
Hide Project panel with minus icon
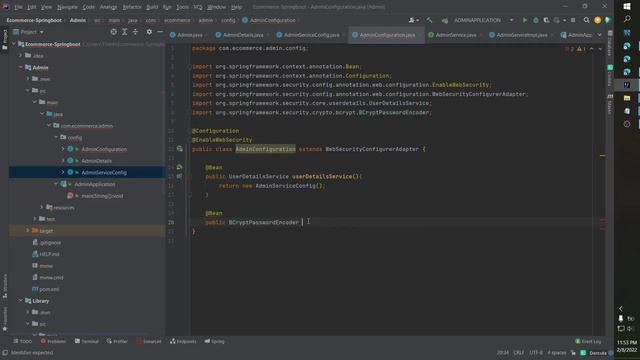(160, 32)
